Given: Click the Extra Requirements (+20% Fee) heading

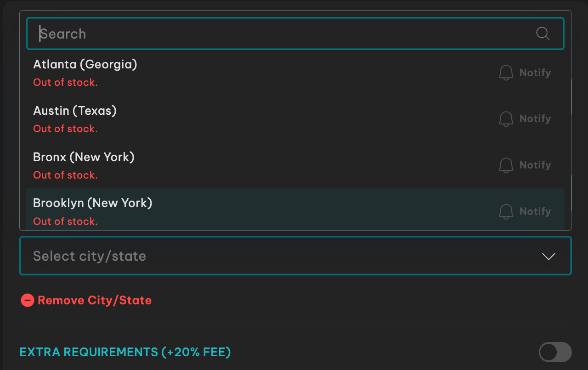Looking at the screenshot, I should 125,352.
